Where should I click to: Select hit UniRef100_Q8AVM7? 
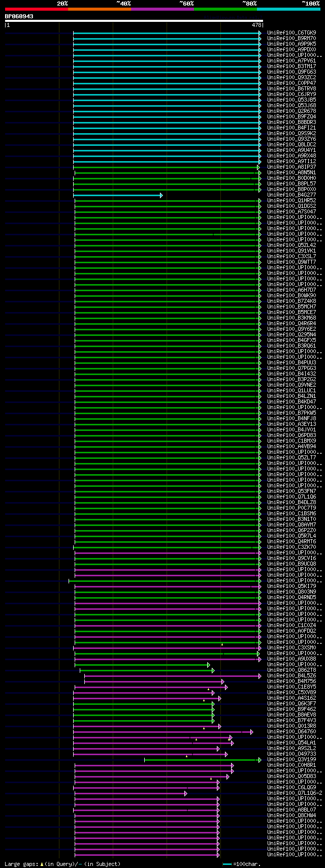click(291, 524)
